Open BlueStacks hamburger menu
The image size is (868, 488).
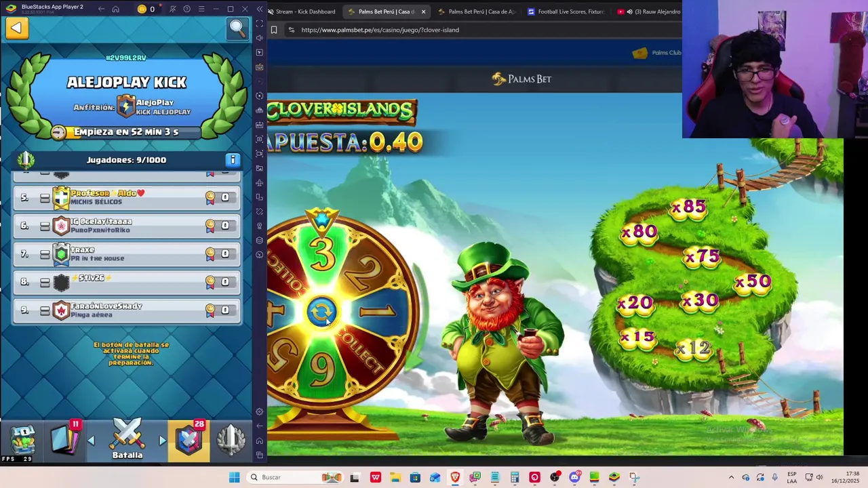[200, 9]
